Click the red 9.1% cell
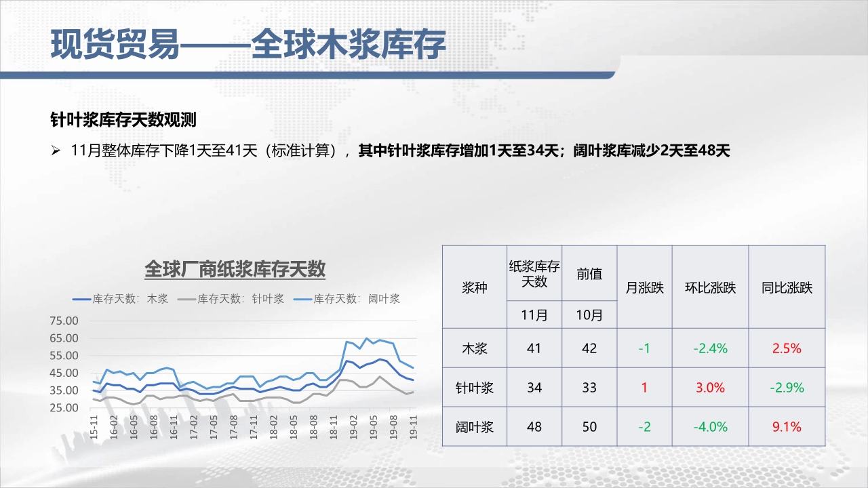Image resolution: width=868 pixels, height=488 pixels. click(787, 427)
